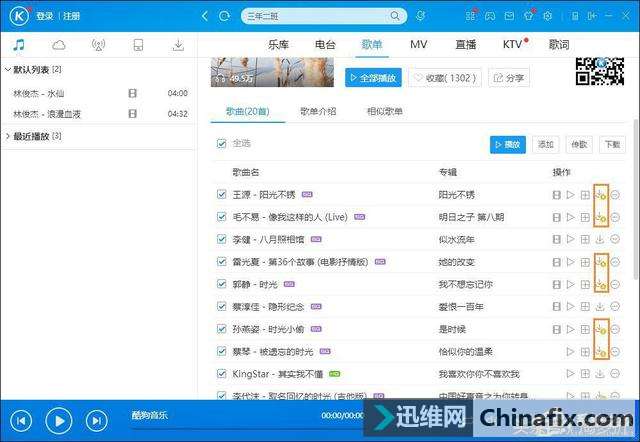Screen dimensions: 640x442
Task: Click the 下载 button above song list
Action: pos(612,144)
